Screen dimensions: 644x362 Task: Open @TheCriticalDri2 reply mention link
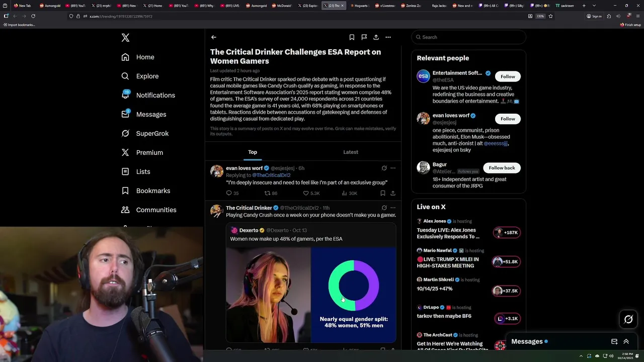point(271,175)
